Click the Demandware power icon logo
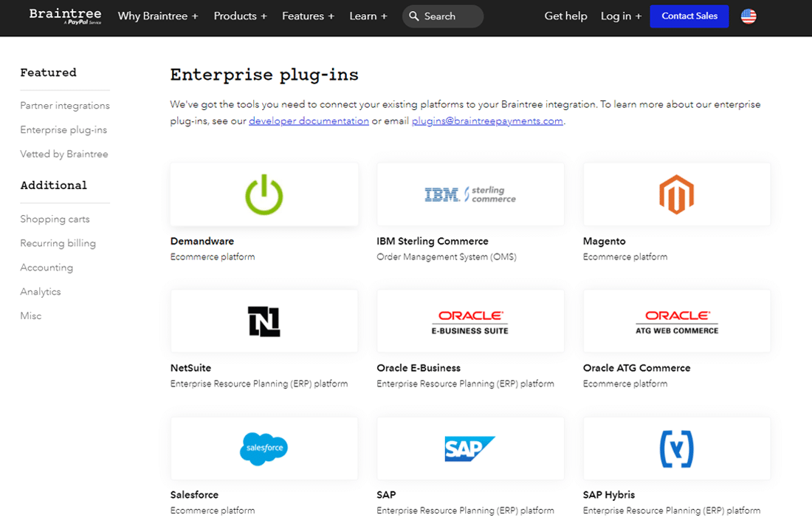 tap(264, 194)
